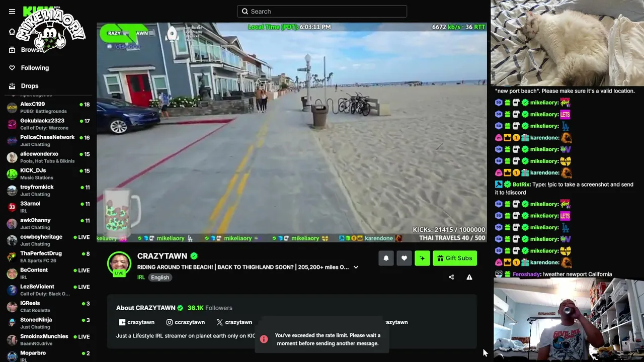Screen dimensions: 644x362
Task: Click 33arnol's avatar in the sidebar
Action: coord(12,207)
